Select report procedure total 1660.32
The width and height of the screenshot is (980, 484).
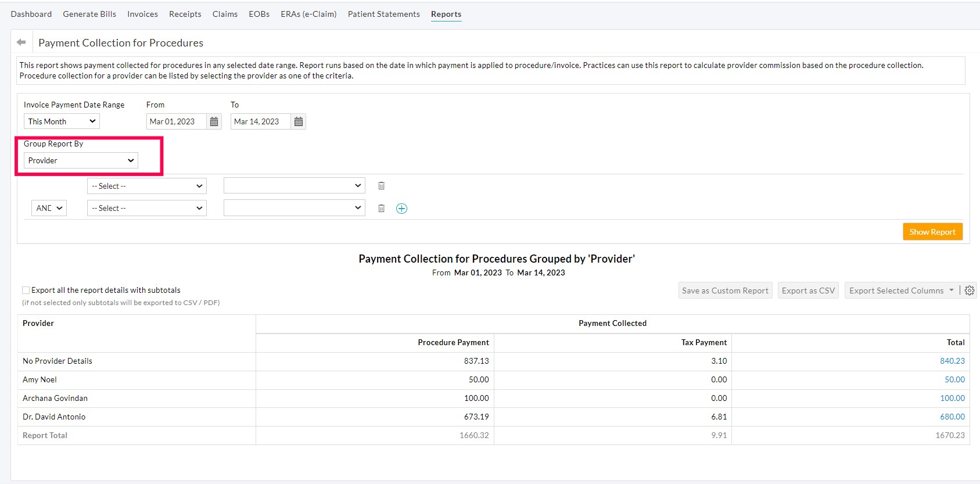click(x=474, y=435)
